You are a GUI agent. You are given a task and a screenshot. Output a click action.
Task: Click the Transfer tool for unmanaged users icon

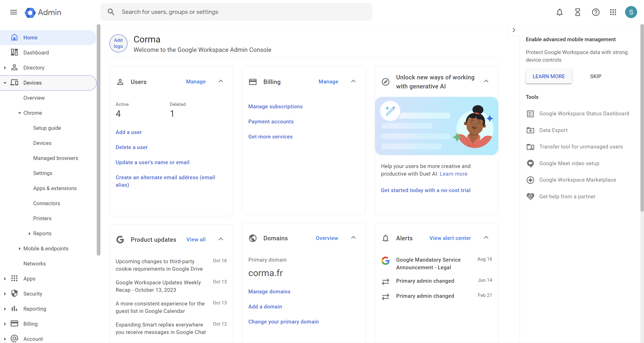pos(530,147)
